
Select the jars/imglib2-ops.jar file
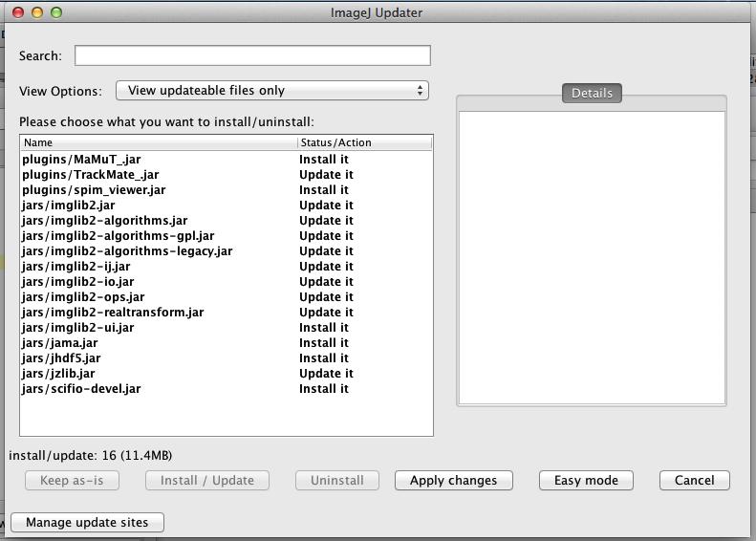click(227, 297)
